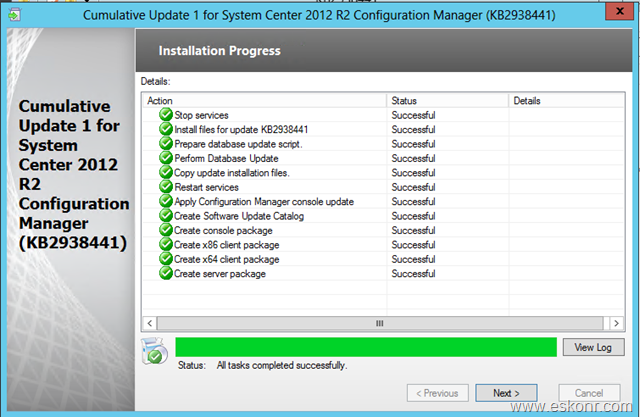Click the installer icon in the title bar
640x417 pixels.
[x=14, y=15]
